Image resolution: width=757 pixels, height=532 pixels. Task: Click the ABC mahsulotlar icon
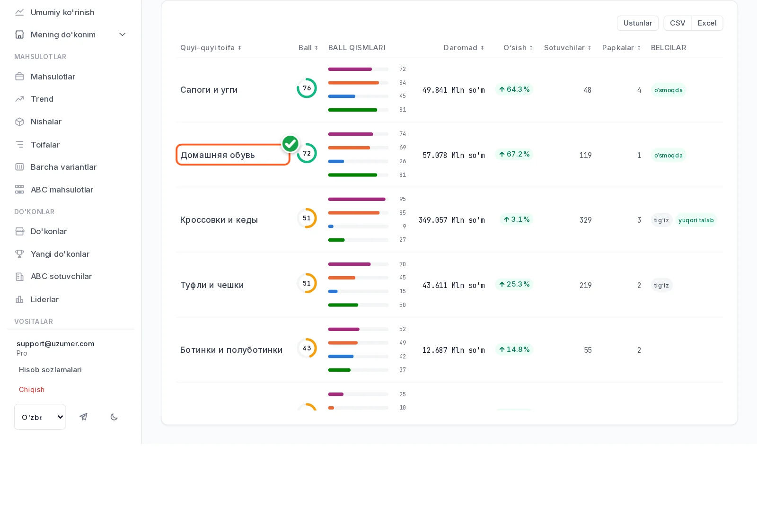(x=19, y=190)
